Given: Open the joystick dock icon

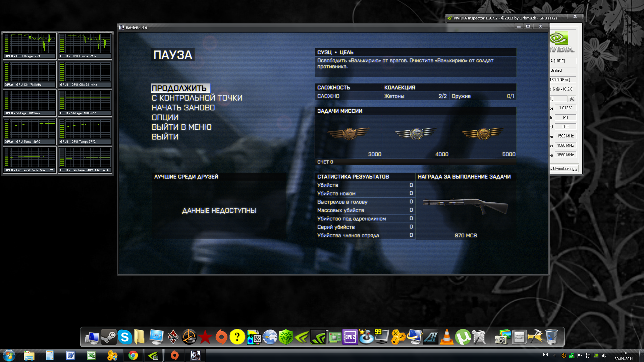Looking at the screenshot, I should point(366,337).
